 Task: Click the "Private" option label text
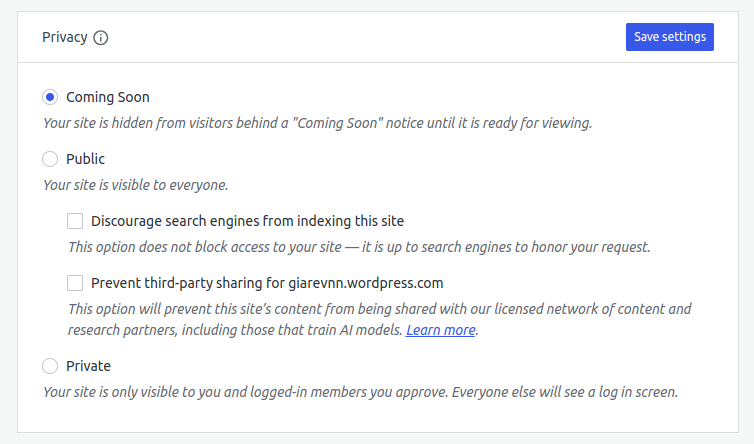click(x=88, y=366)
